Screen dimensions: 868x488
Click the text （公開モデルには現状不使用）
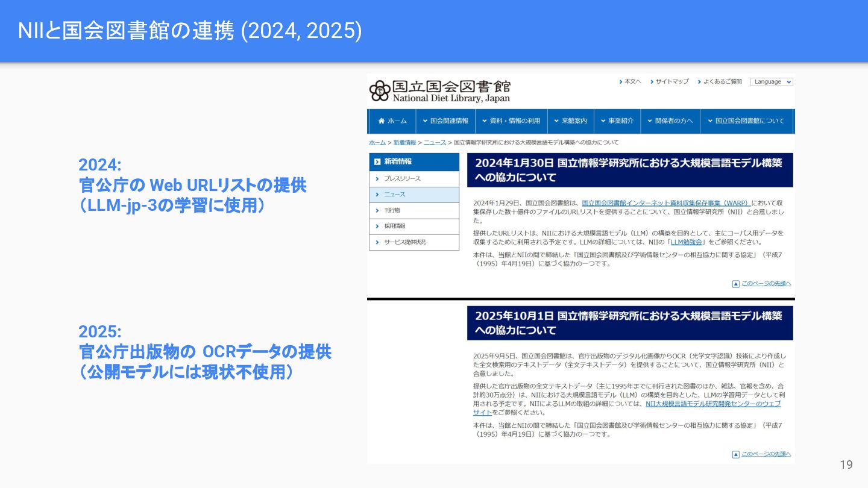click(186, 372)
